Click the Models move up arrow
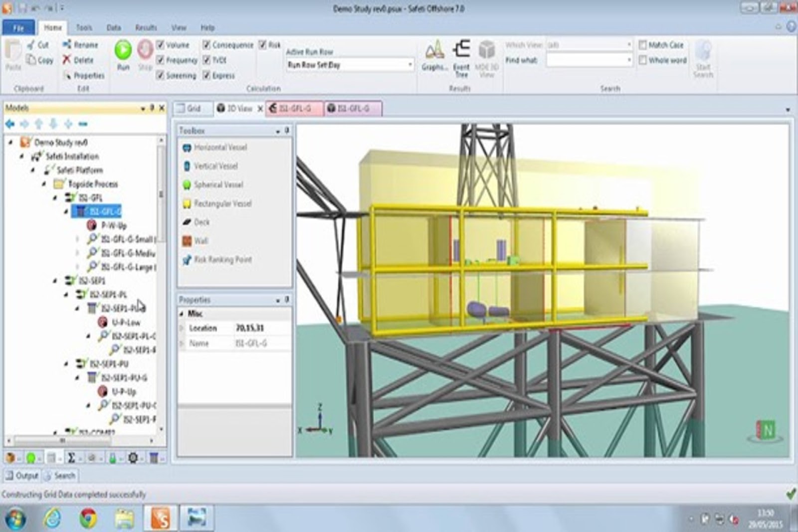The width and height of the screenshot is (798, 532). click(x=39, y=124)
